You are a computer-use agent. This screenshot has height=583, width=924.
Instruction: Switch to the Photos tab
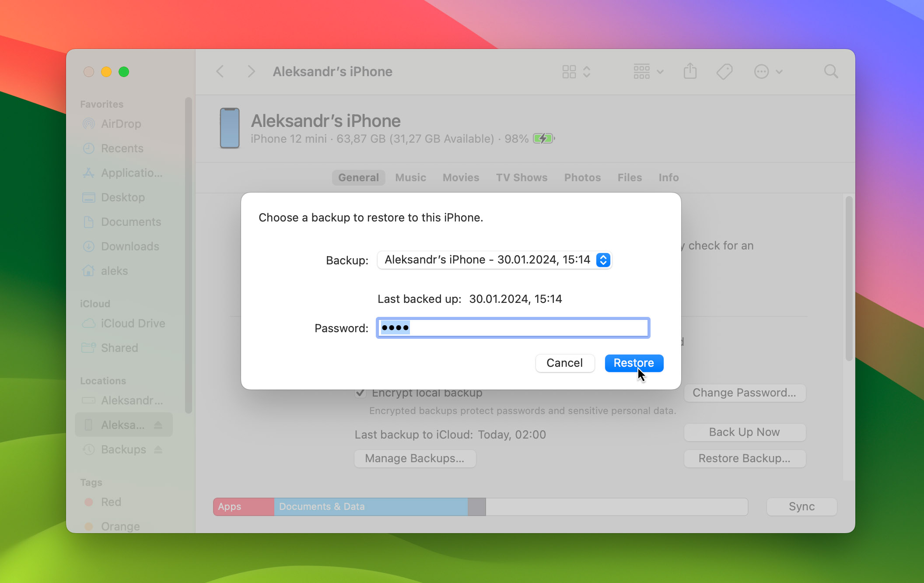[x=582, y=177]
